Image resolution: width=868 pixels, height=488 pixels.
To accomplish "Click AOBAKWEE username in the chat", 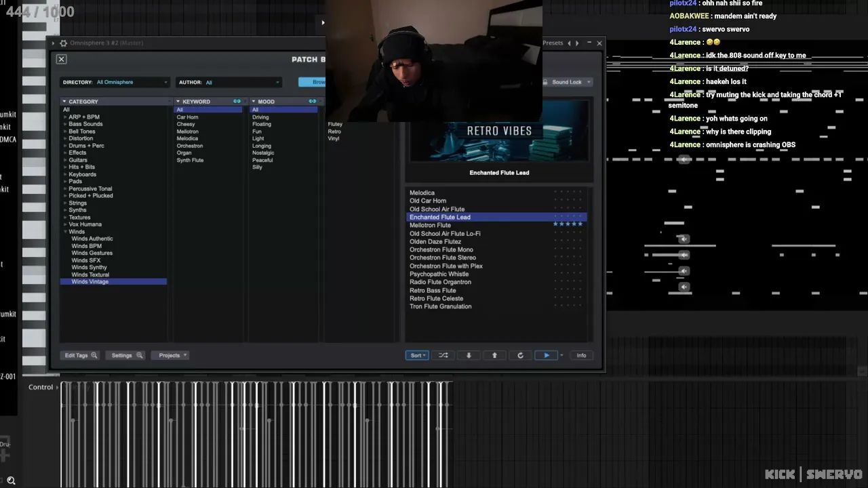I will tap(689, 16).
